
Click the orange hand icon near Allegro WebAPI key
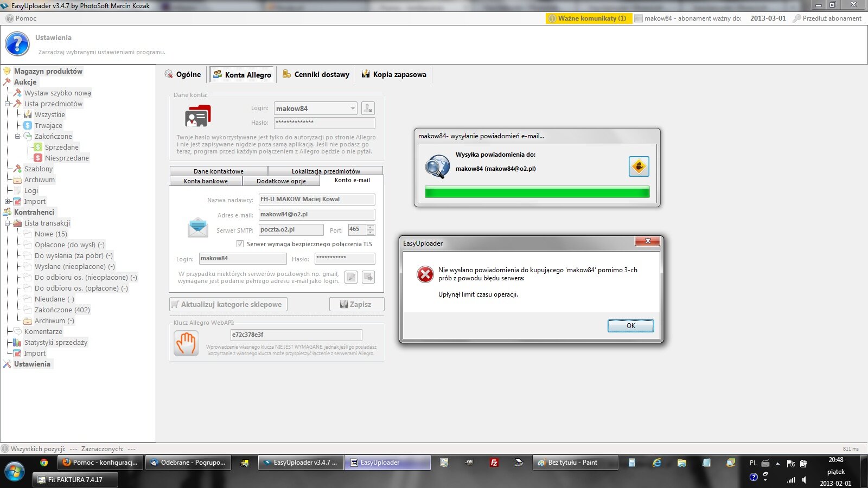(186, 343)
